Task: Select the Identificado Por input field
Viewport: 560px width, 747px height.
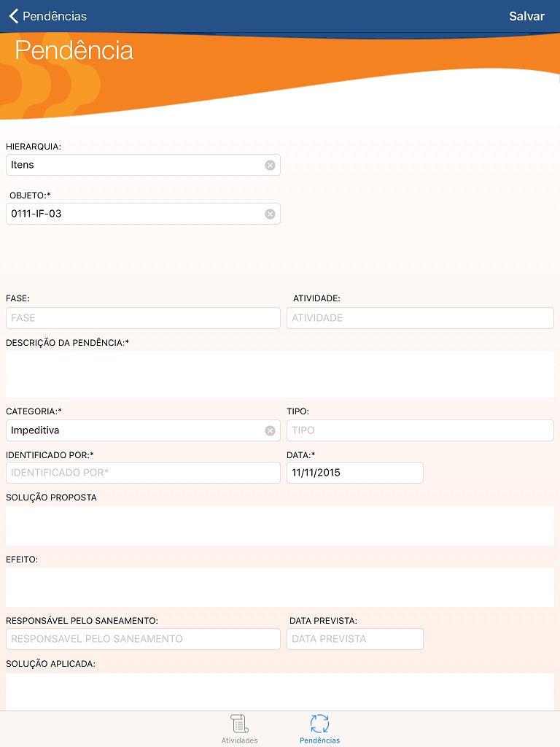Action: [x=143, y=473]
